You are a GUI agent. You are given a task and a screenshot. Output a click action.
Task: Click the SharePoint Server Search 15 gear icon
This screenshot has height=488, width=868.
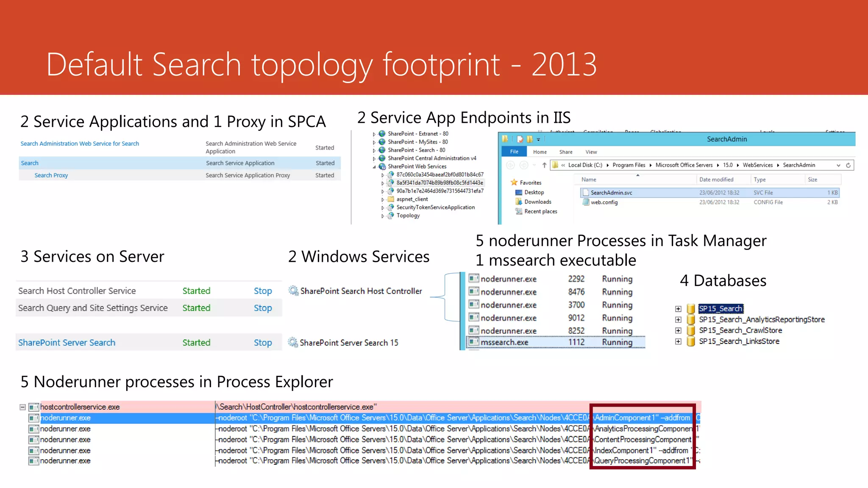click(293, 342)
